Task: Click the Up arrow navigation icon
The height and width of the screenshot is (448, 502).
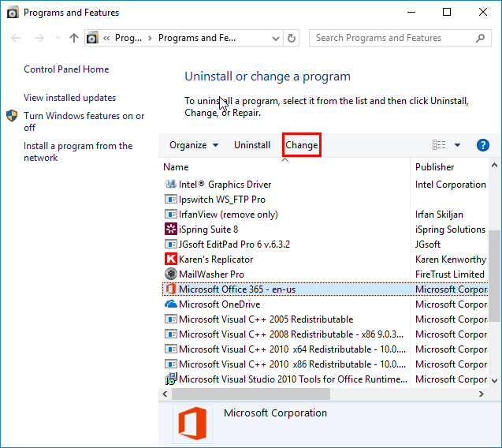Action: (74, 38)
